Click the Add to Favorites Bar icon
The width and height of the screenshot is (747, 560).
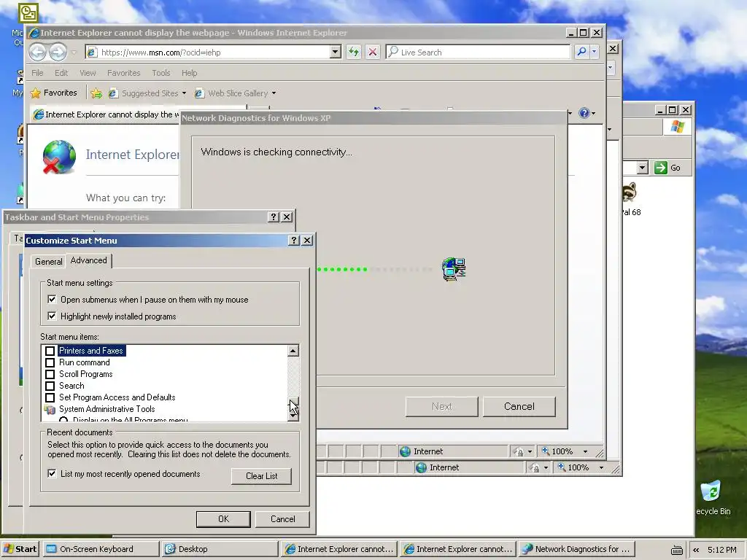(96, 93)
